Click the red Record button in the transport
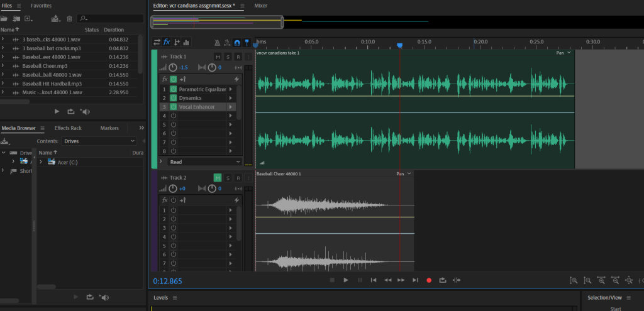 pyautogui.click(x=429, y=280)
